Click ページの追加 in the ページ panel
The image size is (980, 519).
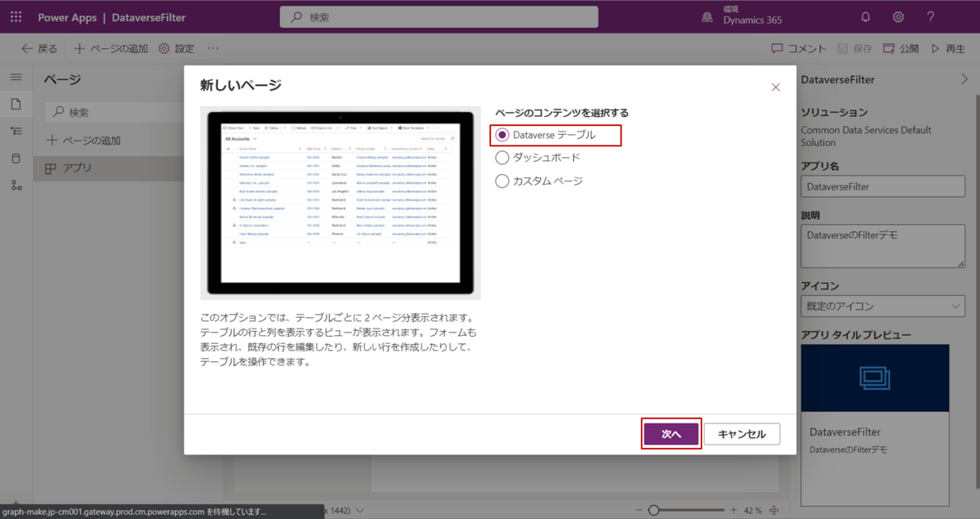84,141
